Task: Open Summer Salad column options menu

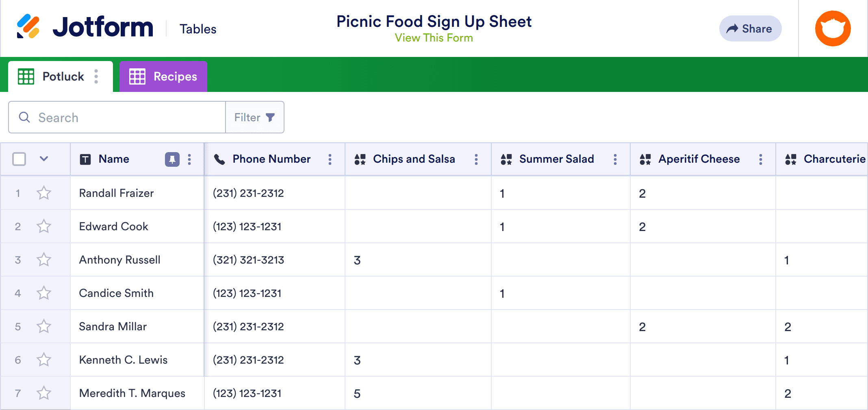Action: 615,159
